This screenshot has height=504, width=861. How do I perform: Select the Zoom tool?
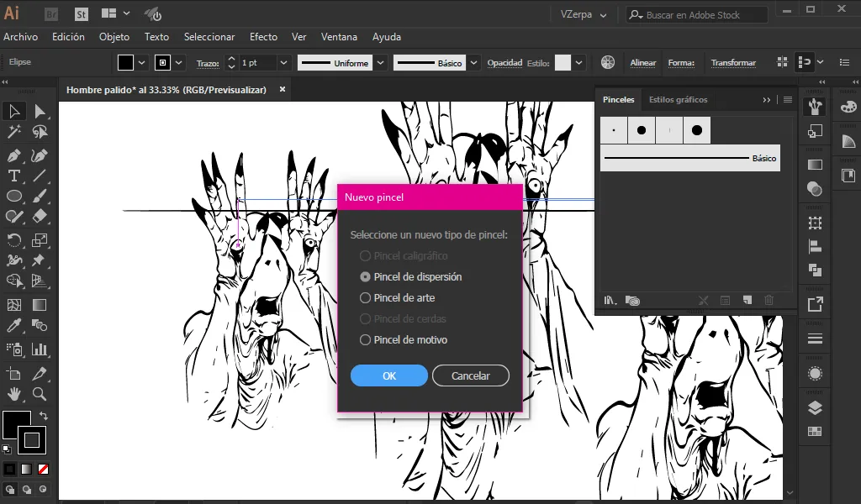(40, 394)
